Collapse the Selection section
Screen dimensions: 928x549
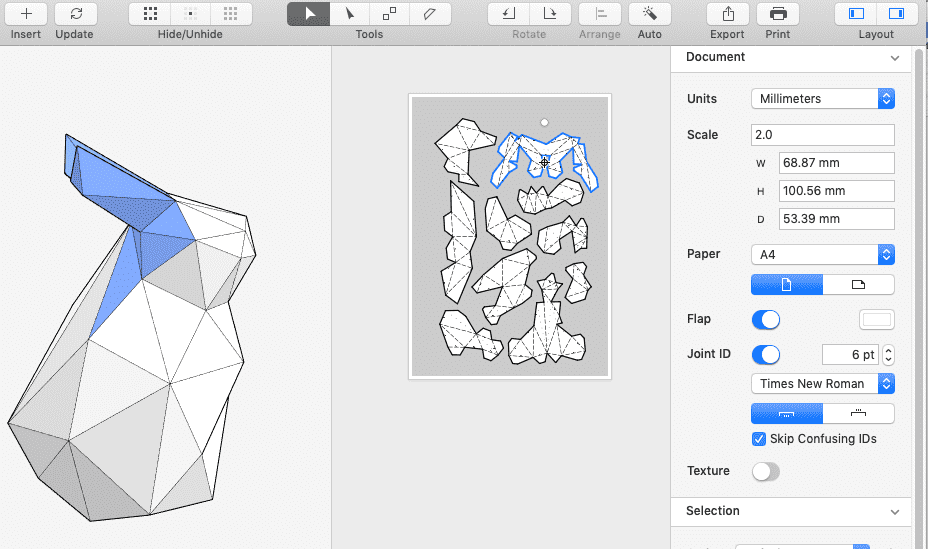coord(895,512)
